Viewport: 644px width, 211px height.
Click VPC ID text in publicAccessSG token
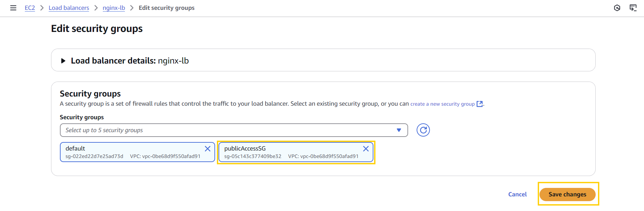point(323,156)
